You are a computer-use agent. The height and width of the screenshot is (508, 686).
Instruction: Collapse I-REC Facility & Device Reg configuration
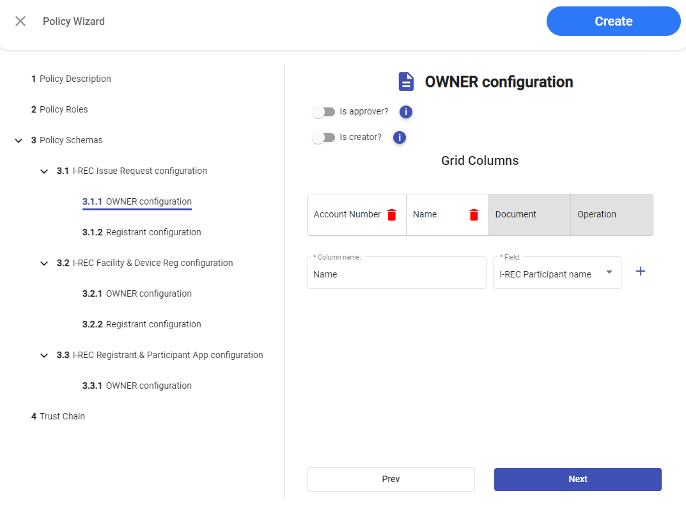(44, 264)
